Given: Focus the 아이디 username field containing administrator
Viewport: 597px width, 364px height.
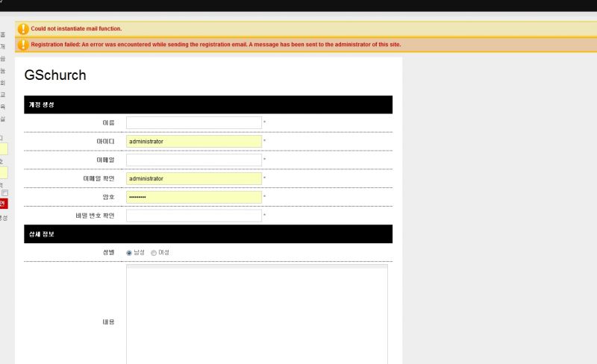Looking at the screenshot, I should [194, 141].
